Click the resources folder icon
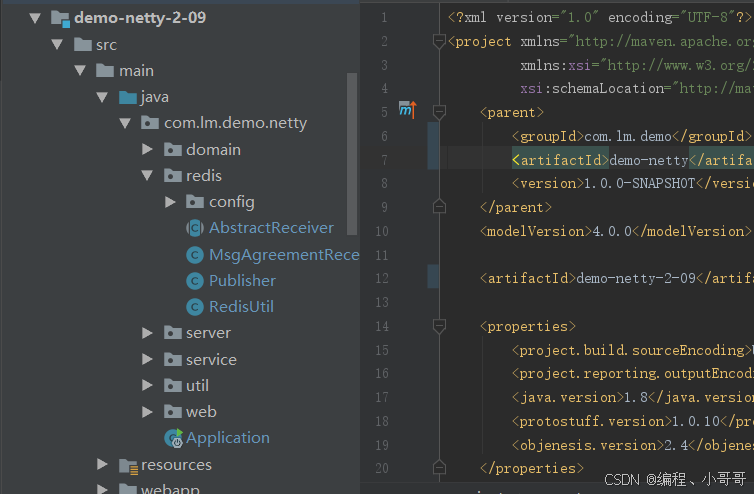 pos(128,465)
